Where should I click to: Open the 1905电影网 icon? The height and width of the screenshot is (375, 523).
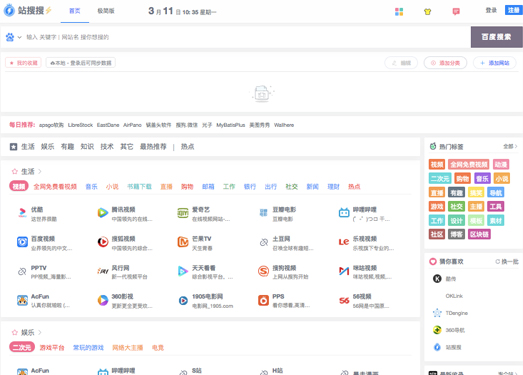pyautogui.click(x=183, y=301)
